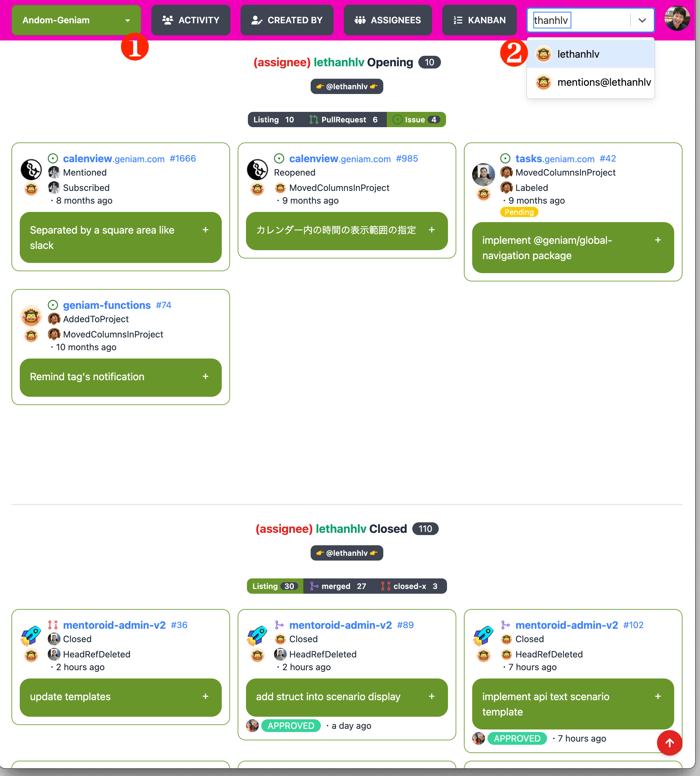Viewport: 700px width, 776px height.
Task: Click rocket icon on mentoroid-admin-v2 #36 card
Action: click(31, 635)
